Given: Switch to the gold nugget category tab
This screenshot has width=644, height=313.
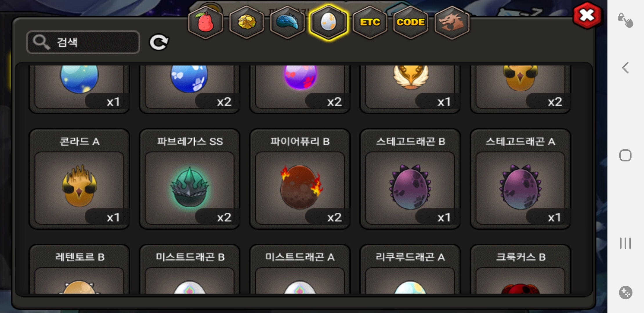Looking at the screenshot, I should tap(247, 23).
